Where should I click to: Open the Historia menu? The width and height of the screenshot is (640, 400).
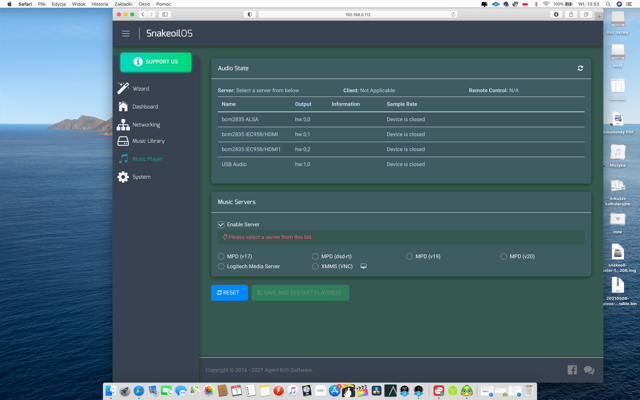pos(100,4)
